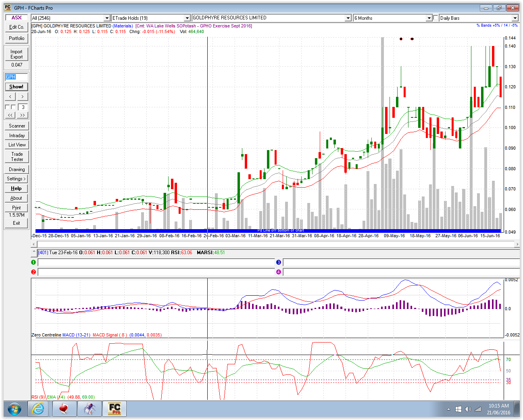Click the blue note marker number 3
This screenshot has height=420, width=523.
[279, 262]
